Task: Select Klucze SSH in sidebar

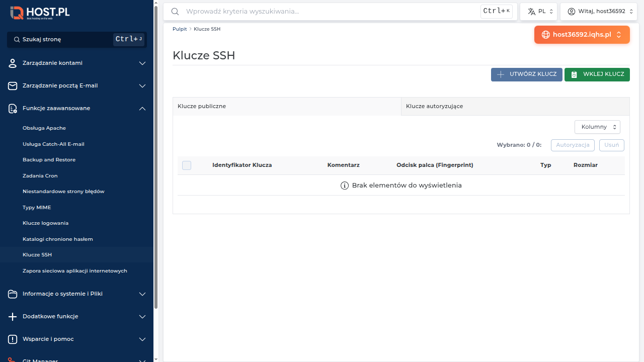Action: point(37,255)
